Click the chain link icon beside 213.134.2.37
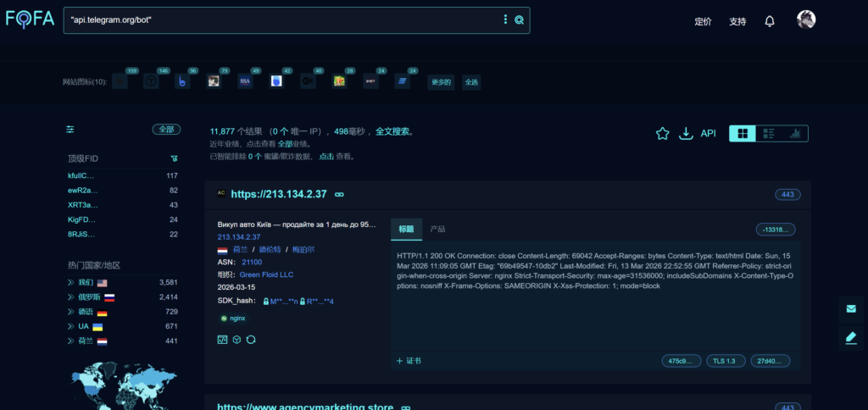 point(339,195)
